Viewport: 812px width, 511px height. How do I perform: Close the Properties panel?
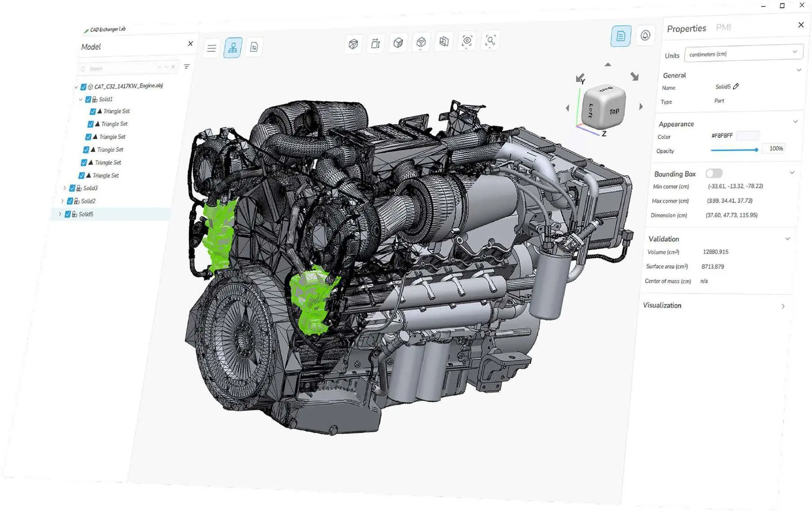pos(801,25)
